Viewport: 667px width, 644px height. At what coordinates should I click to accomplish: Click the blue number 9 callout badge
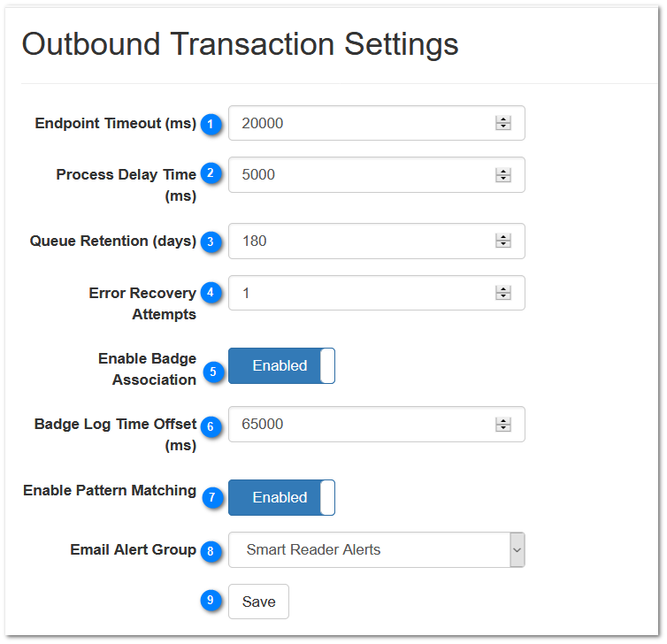[x=211, y=601]
